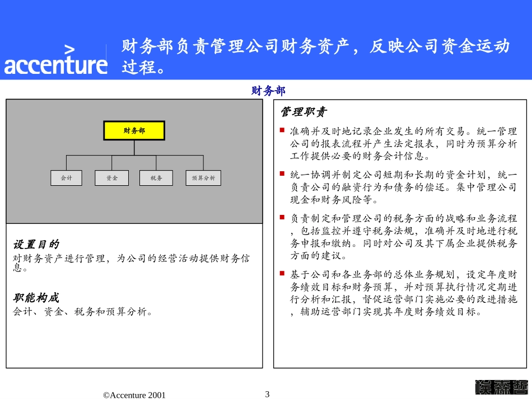532x399 pixels.
Task: Click the accenture logo
Action: coord(55,60)
